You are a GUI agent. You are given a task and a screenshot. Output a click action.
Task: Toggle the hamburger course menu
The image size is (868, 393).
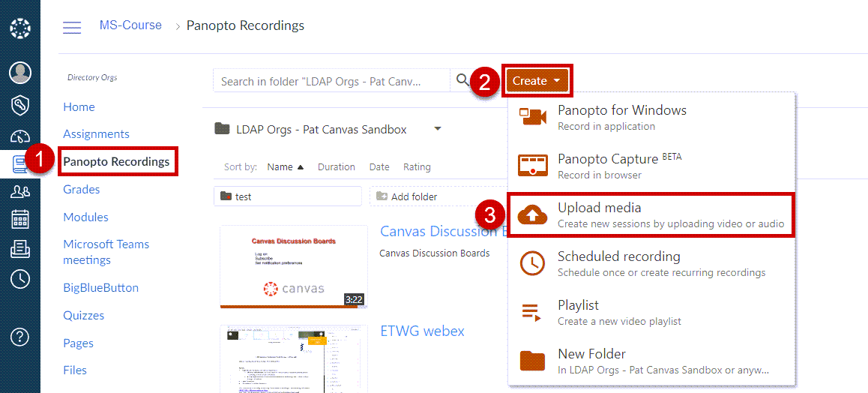click(72, 28)
